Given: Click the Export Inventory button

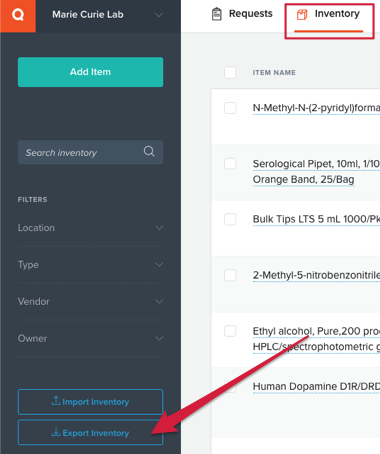Looking at the screenshot, I should 90,432.
